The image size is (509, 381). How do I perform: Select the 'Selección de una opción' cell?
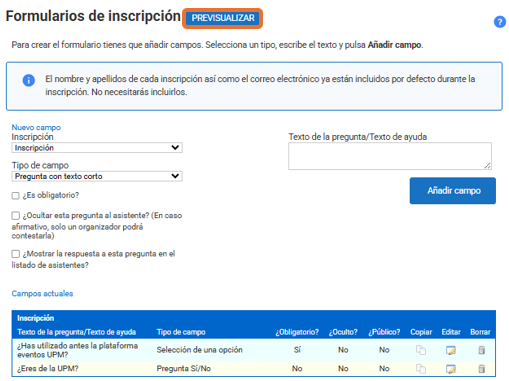click(199, 350)
